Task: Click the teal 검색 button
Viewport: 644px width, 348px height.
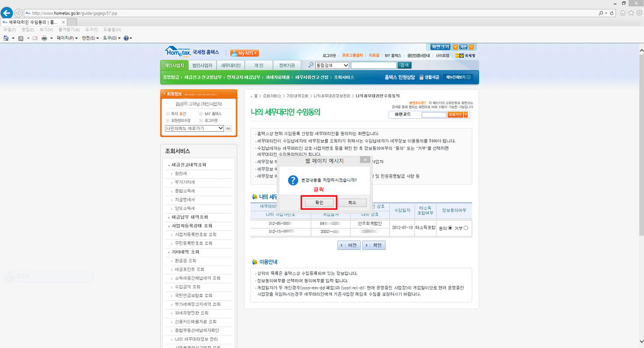Action: [404, 65]
